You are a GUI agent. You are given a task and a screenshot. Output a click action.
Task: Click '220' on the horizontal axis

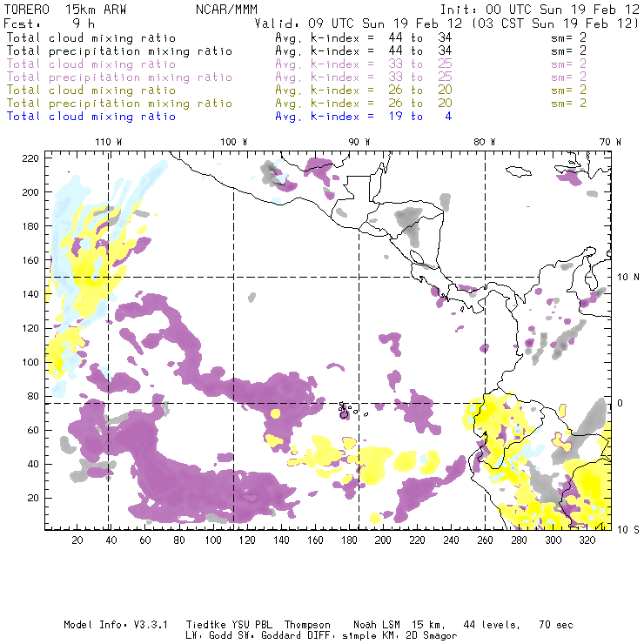click(417, 540)
